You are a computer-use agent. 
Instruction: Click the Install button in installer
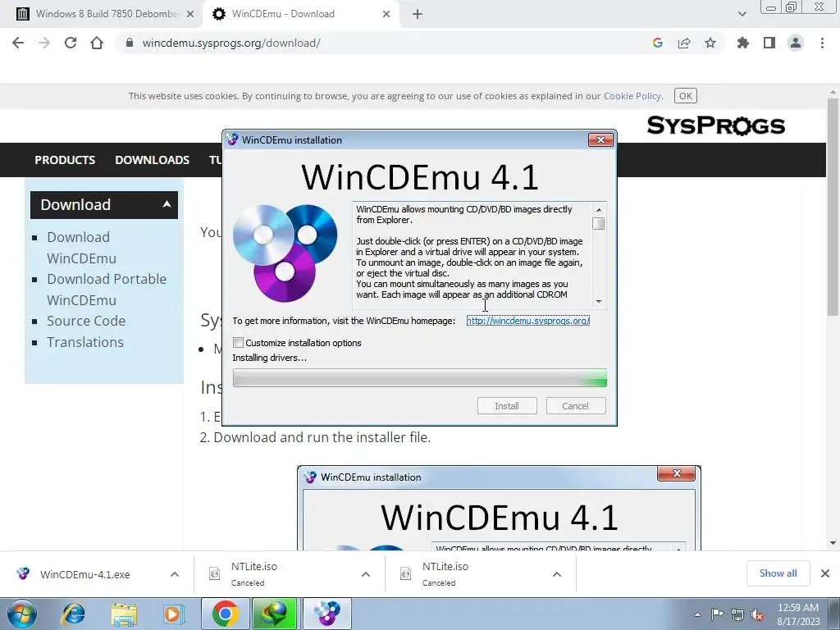click(x=507, y=405)
